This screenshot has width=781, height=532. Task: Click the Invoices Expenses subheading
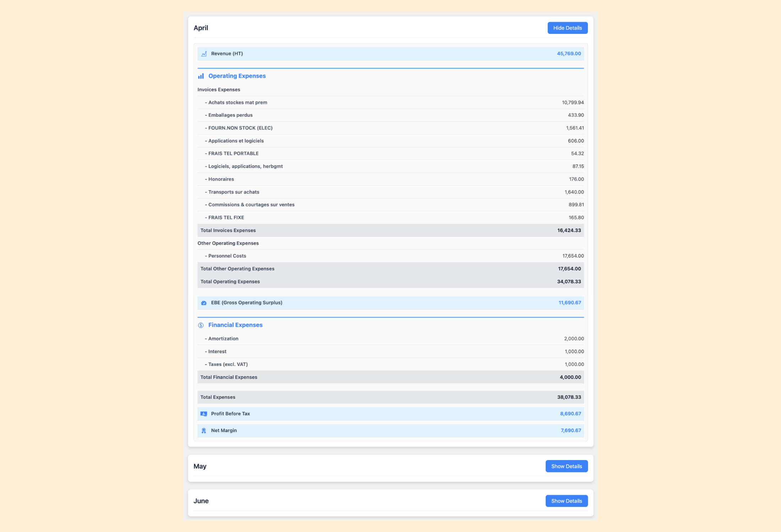[219, 90]
